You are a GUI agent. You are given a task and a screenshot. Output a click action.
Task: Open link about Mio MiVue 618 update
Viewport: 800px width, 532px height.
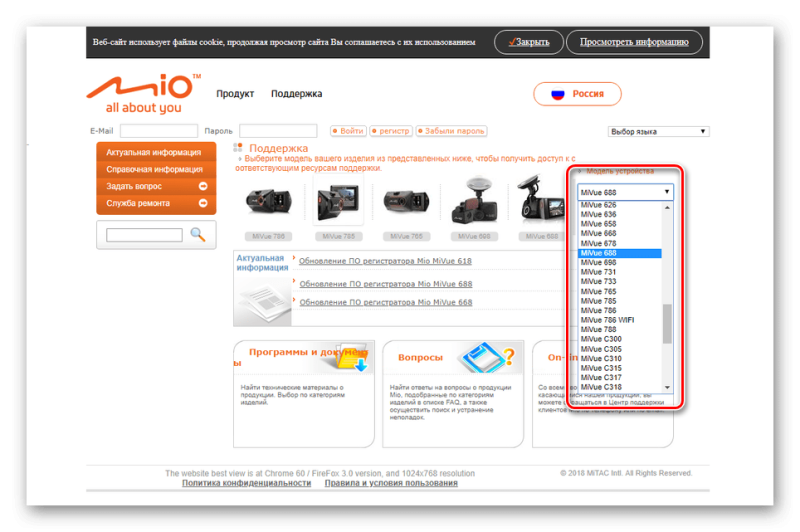(385, 261)
